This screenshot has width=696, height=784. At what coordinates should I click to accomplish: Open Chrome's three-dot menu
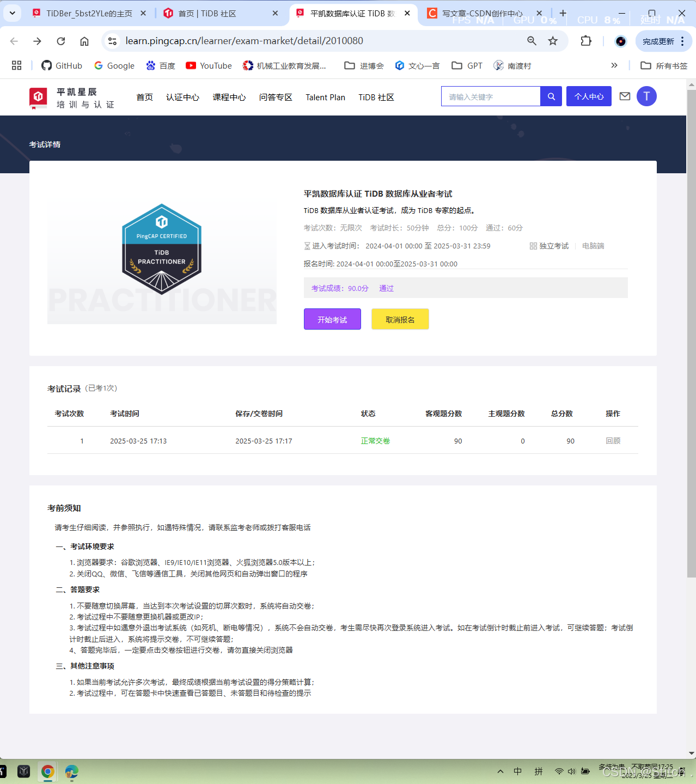point(682,41)
